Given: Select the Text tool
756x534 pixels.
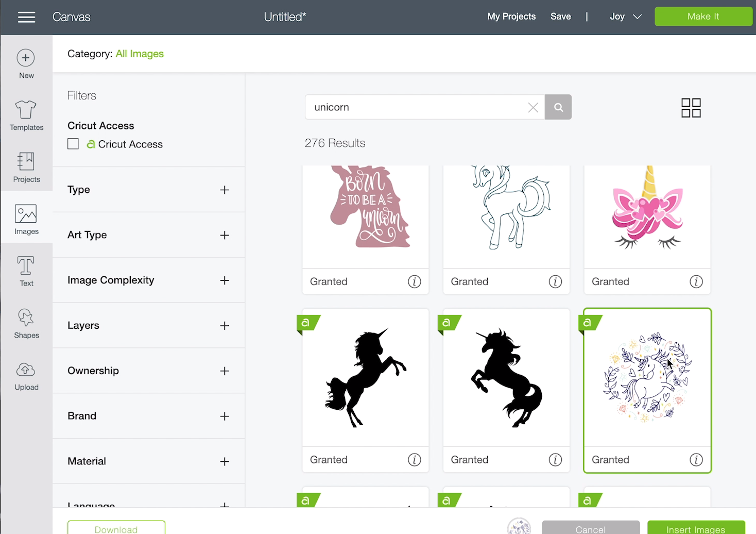Looking at the screenshot, I should (x=26, y=272).
